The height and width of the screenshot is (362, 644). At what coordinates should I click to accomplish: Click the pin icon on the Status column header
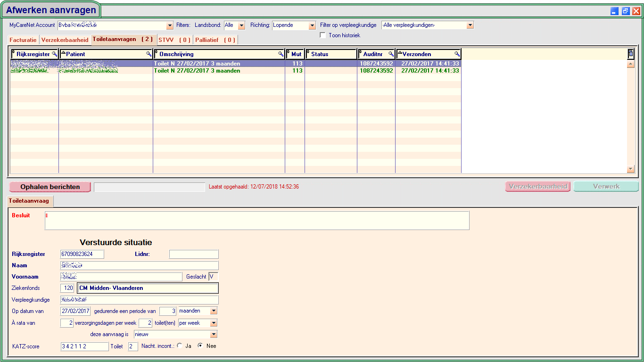point(308,53)
